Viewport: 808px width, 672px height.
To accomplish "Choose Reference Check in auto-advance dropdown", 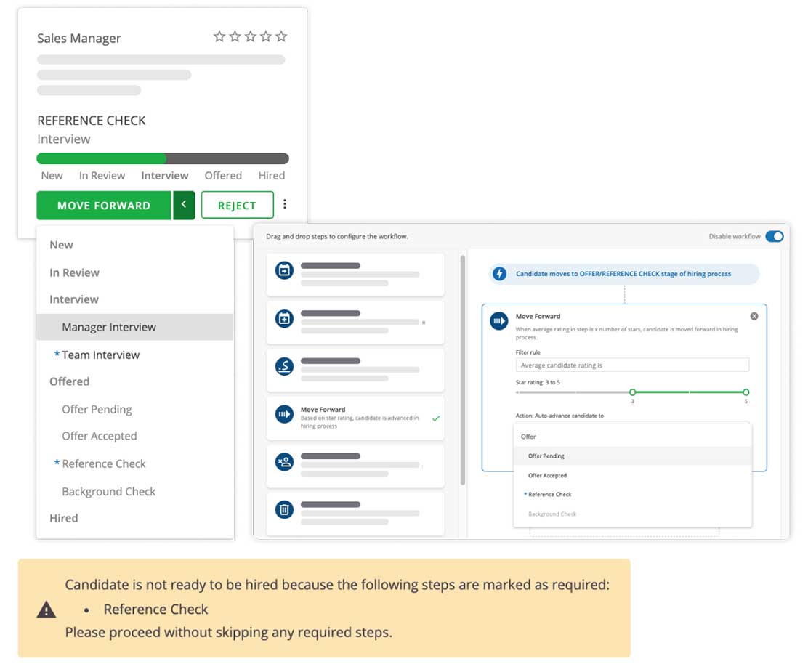I will [x=550, y=495].
